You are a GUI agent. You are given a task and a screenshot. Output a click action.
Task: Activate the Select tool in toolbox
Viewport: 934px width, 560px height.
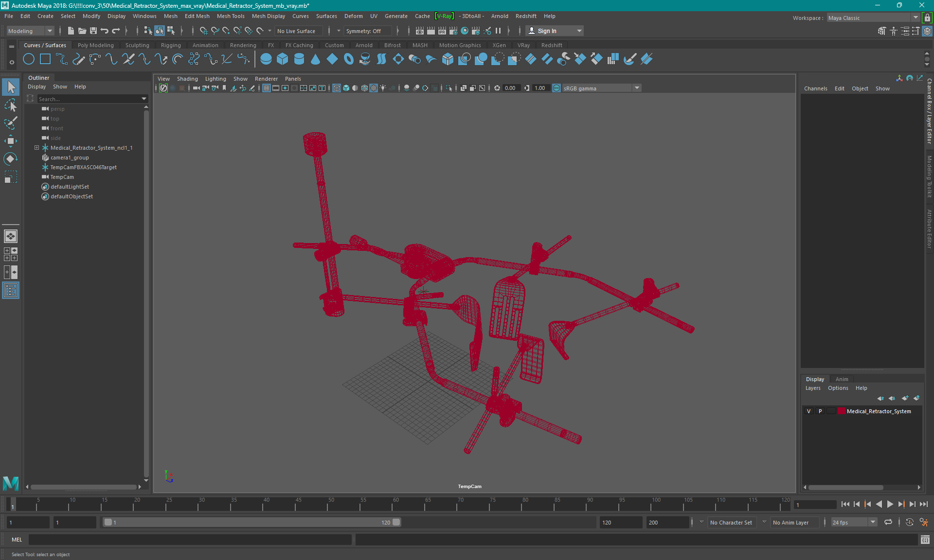tap(11, 87)
